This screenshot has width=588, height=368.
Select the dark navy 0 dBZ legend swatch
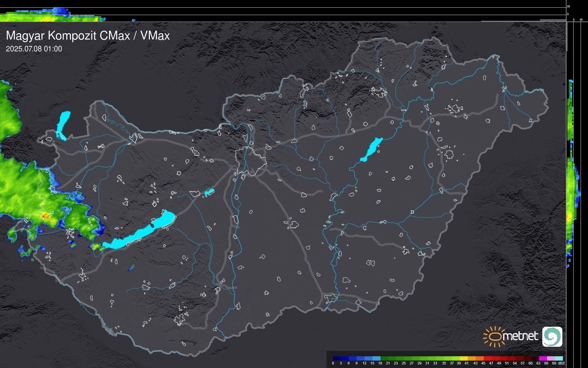pyautogui.click(x=337, y=358)
